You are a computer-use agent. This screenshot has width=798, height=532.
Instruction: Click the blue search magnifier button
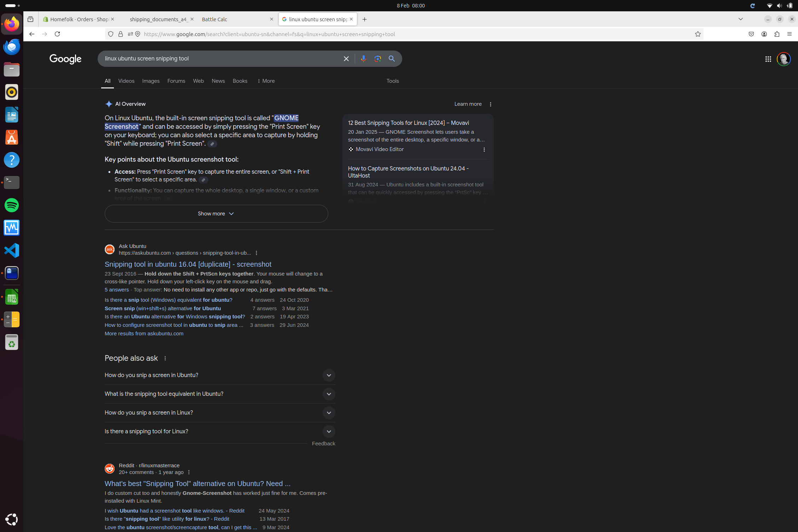tap(392, 59)
